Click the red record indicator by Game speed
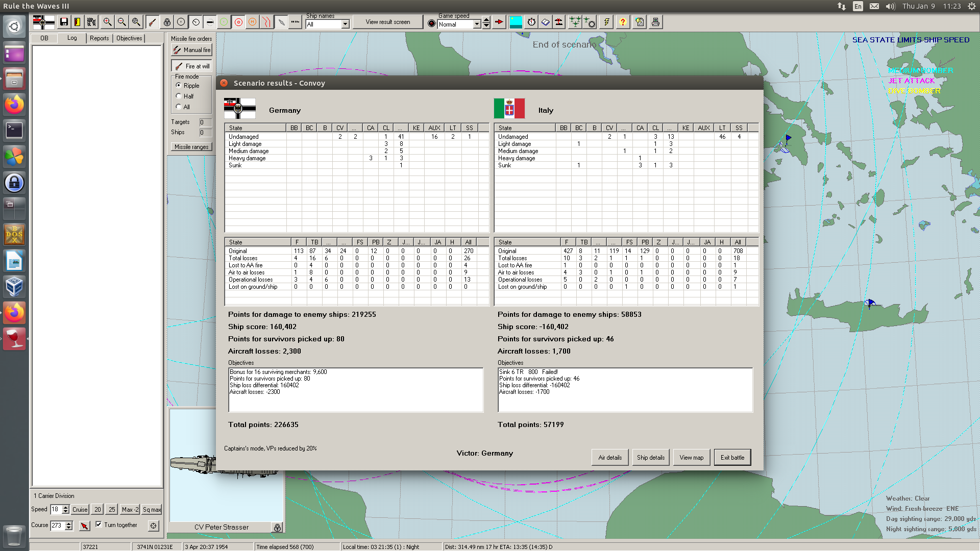The image size is (980, 551). (x=432, y=23)
